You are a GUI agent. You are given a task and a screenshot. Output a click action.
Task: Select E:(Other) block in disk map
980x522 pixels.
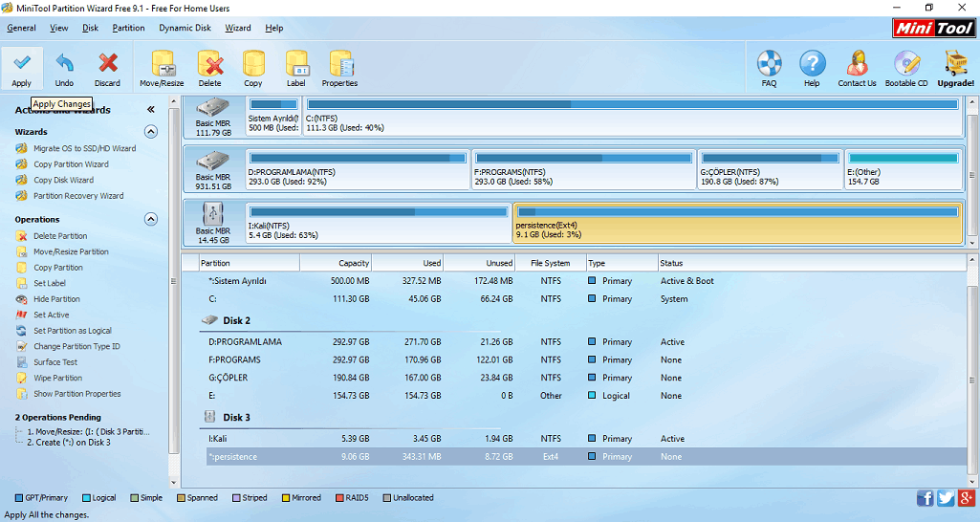point(904,169)
